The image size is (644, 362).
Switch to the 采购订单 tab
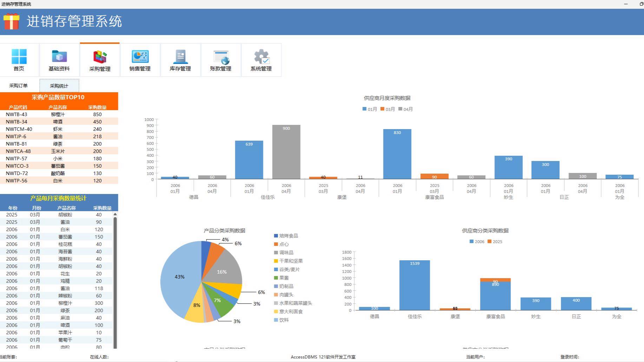click(18, 86)
